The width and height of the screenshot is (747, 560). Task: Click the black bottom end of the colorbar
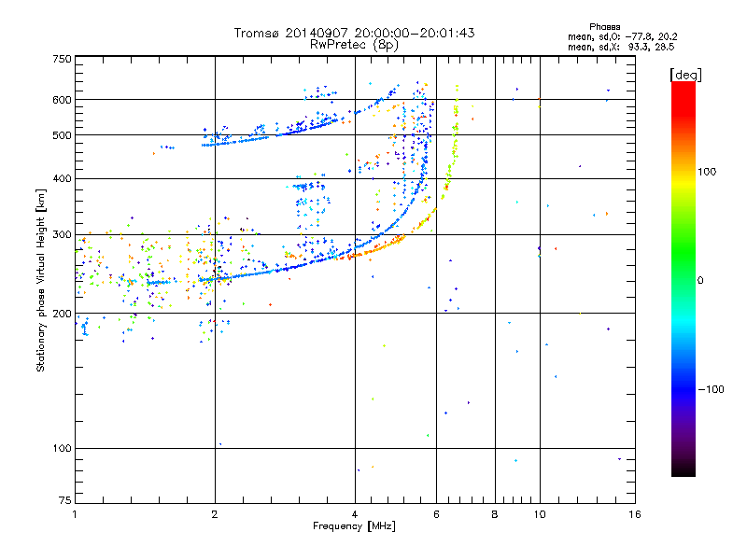[683, 471]
